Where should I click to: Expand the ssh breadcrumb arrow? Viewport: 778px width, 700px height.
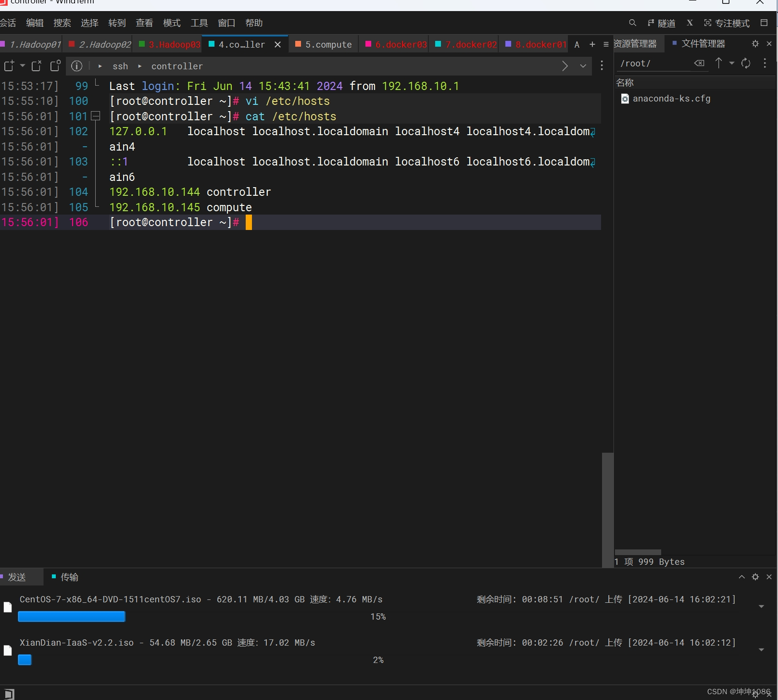point(100,66)
